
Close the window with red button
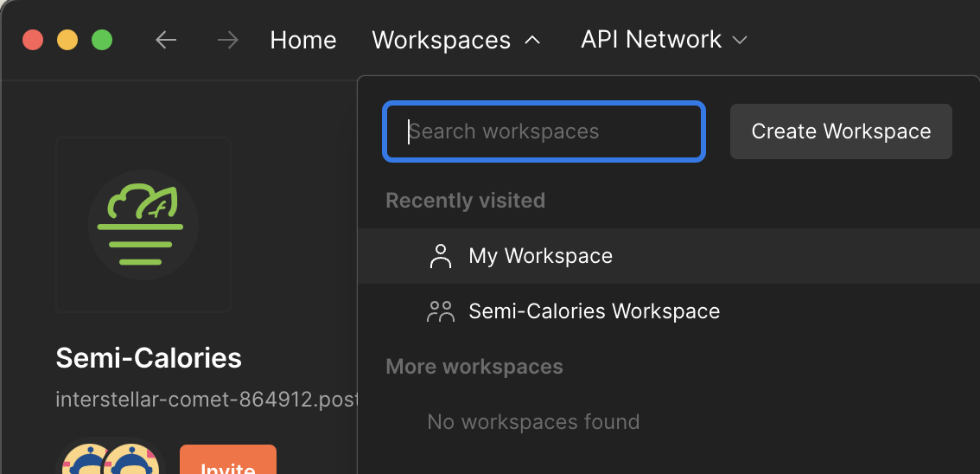click(x=33, y=40)
